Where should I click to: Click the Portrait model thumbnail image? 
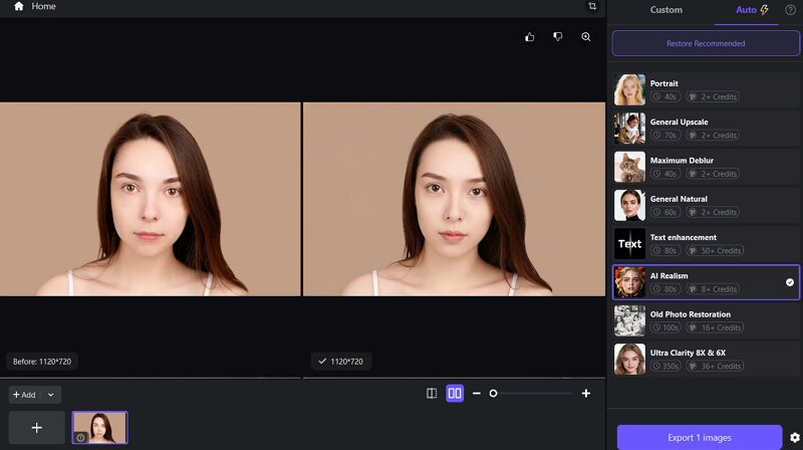[629, 90]
